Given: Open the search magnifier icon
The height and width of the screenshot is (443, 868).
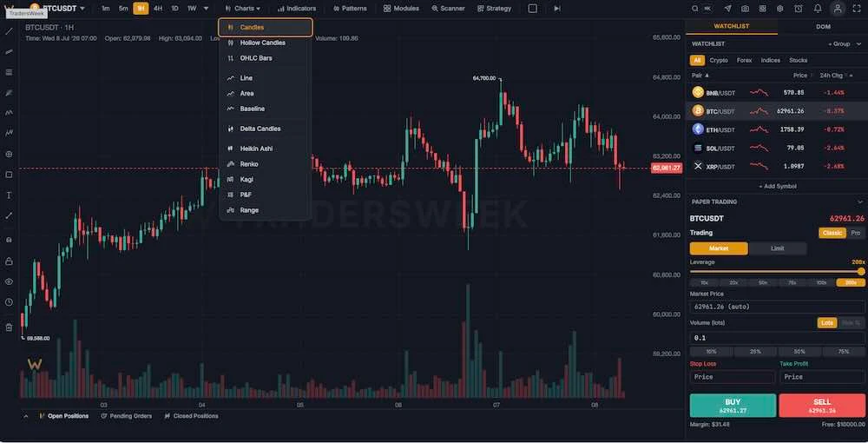Looking at the screenshot, I should coord(695,9).
